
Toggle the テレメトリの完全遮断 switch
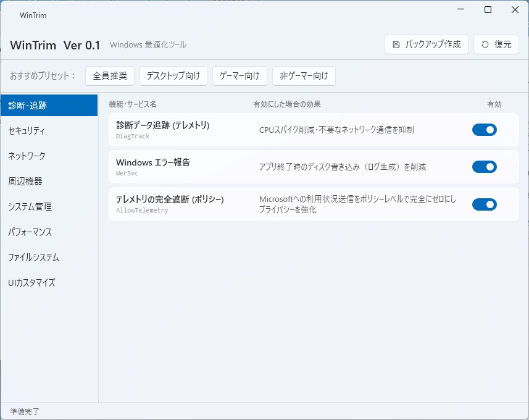(x=485, y=204)
